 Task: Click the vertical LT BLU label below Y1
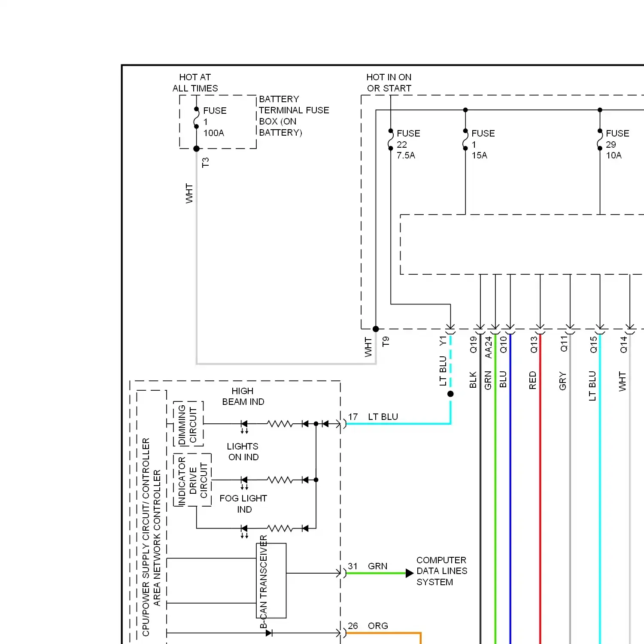point(443,371)
